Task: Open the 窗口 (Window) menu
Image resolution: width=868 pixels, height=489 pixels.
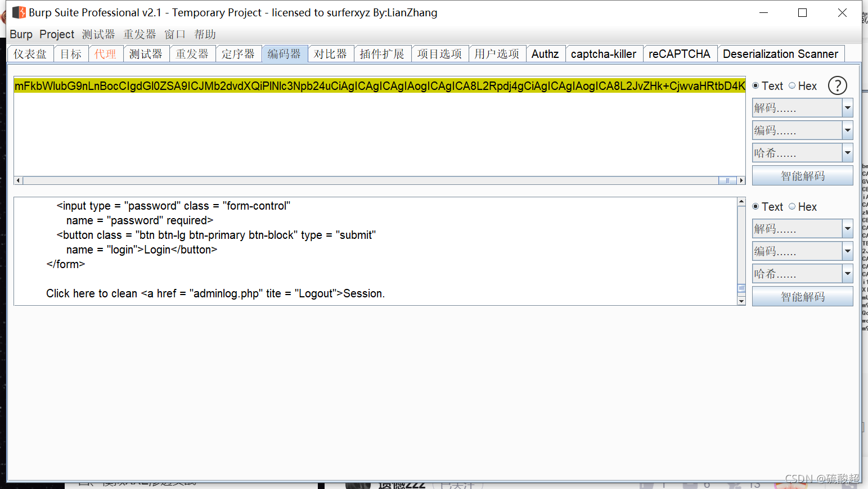Action: pos(175,34)
